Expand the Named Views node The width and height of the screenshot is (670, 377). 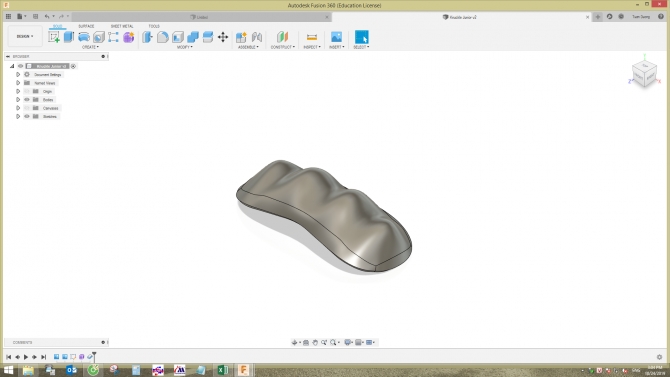pyautogui.click(x=18, y=83)
